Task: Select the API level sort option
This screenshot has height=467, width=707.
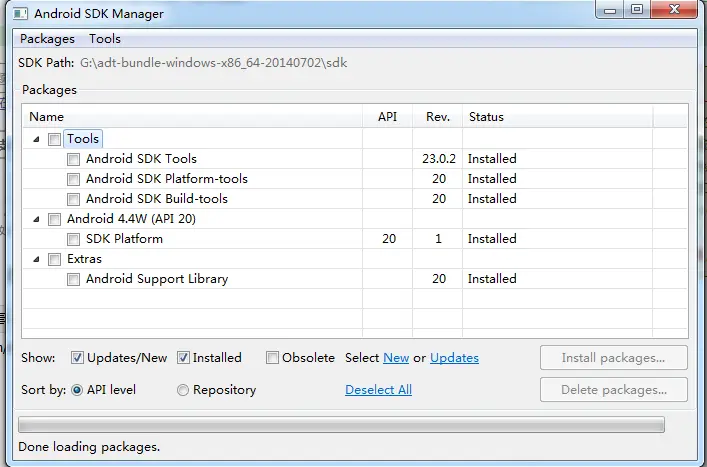Action: [x=77, y=390]
